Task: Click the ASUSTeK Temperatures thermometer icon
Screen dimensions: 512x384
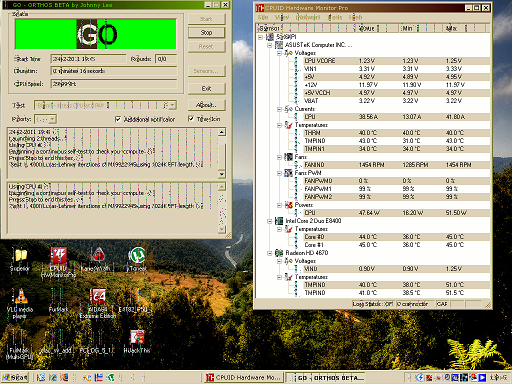Action: (x=289, y=125)
